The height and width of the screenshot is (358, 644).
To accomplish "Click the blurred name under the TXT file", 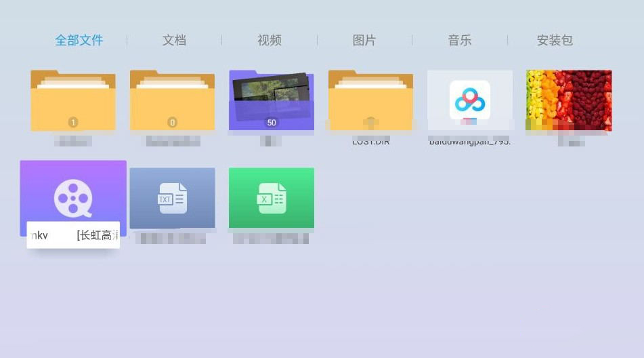I will 172,239.
